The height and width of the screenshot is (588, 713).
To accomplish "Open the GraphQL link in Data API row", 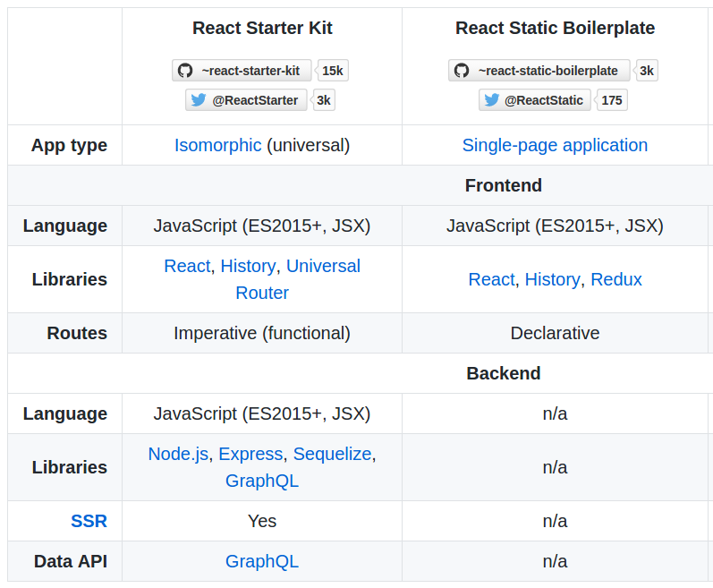I will pyautogui.click(x=261, y=561).
